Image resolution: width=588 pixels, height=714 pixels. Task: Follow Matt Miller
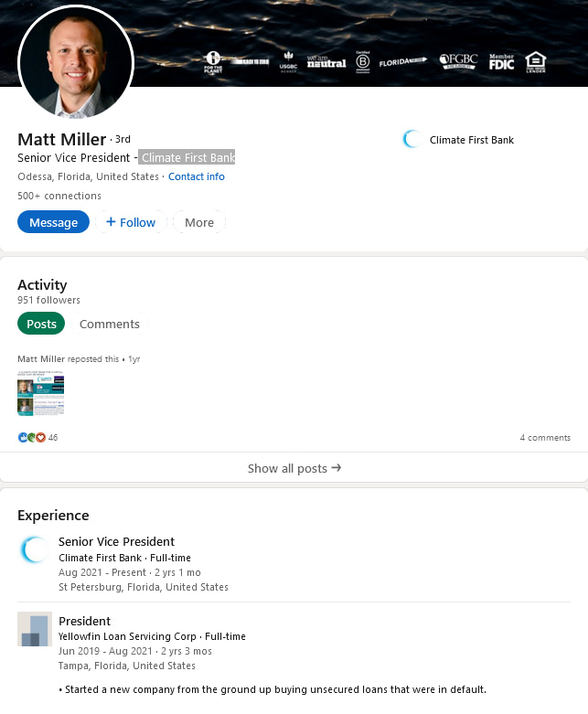click(x=131, y=222)
